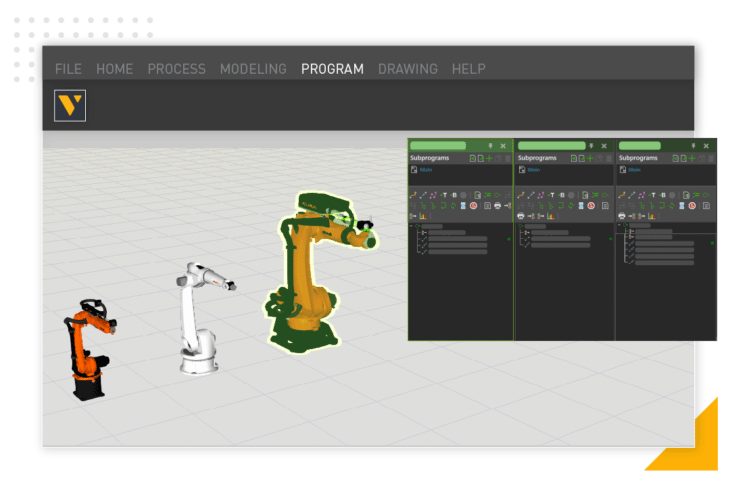Open robot selector dropdown in middle panel header
This screenshot has width=730, height=481.
point(551,146)
